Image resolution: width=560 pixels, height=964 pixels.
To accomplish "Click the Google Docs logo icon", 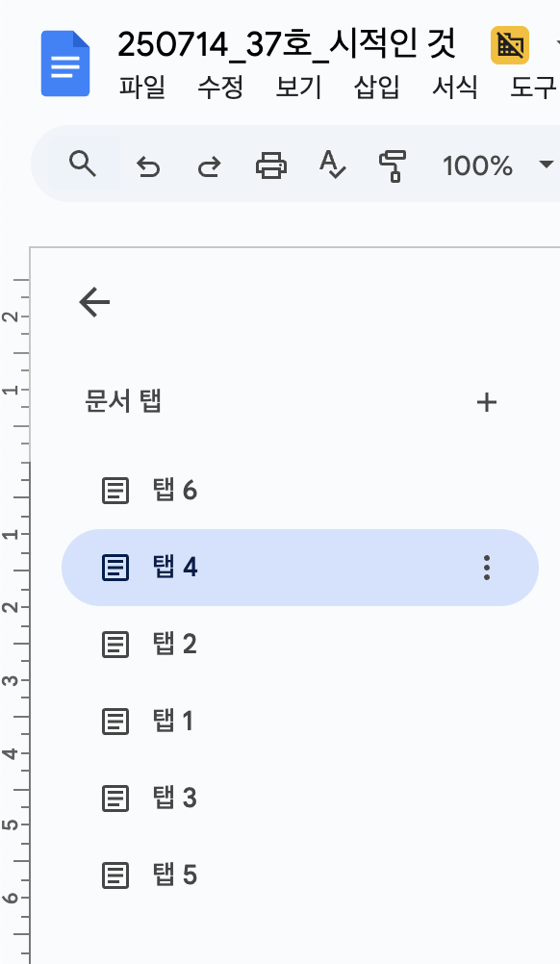I will coord(64,63).
